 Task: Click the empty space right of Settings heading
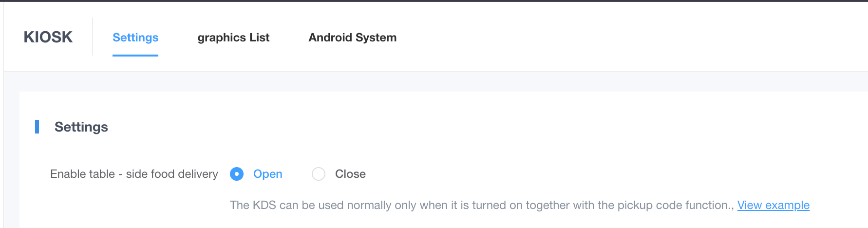coord(438,127)
